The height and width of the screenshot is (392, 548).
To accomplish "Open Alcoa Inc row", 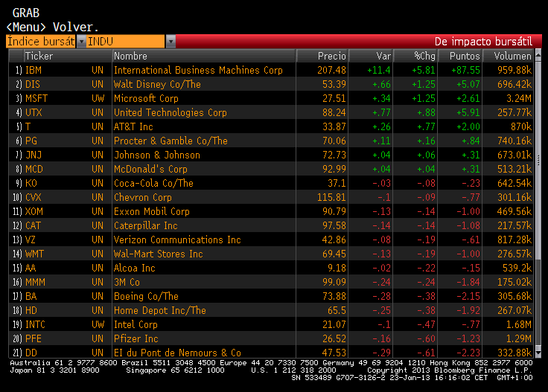I will tap(271, 268).
